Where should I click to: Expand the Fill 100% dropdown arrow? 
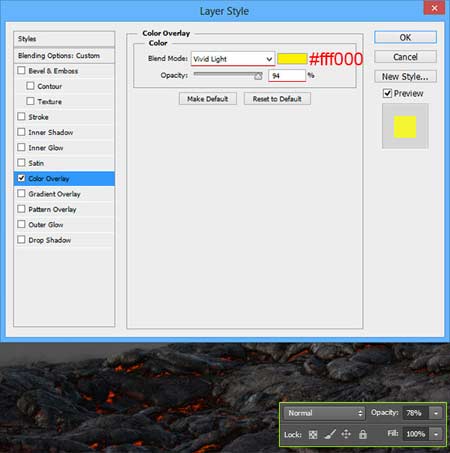click(x=436, y=434)
